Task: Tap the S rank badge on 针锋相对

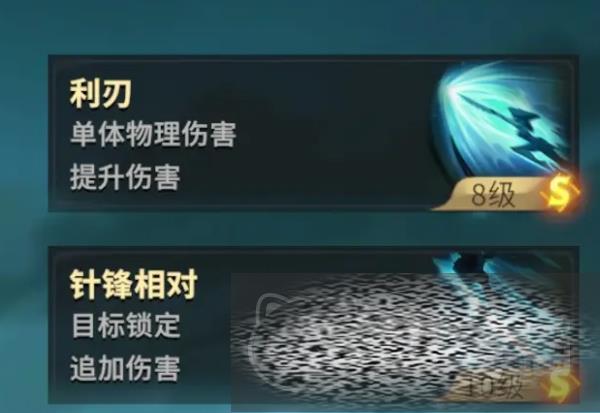Action: (x=561, y=387)
